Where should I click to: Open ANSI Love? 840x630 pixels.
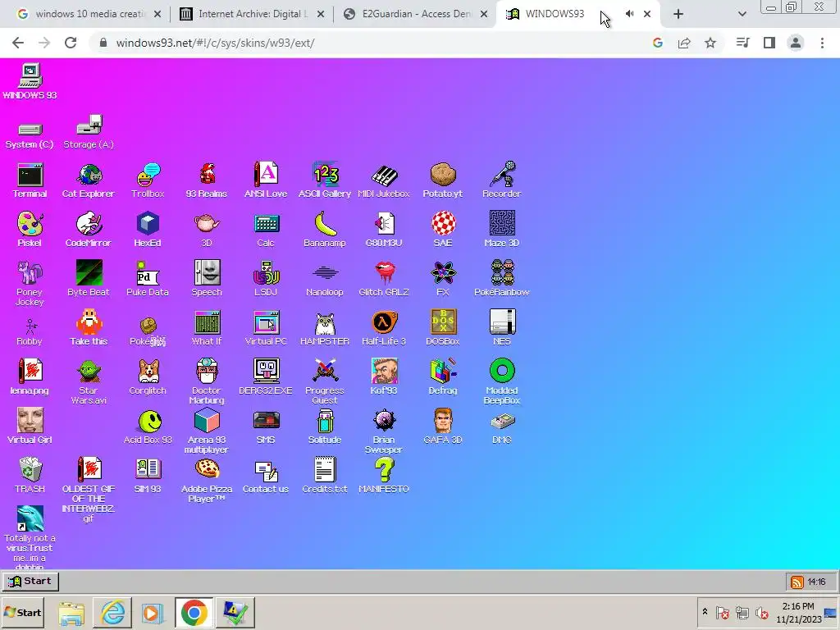[x=266, y=180]
